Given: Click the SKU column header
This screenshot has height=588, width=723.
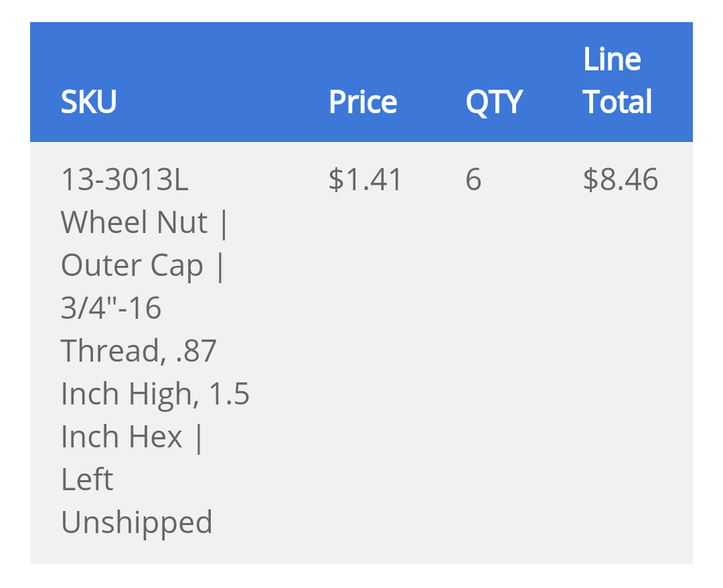Looking at the screenshot, I should pos(88,101).
